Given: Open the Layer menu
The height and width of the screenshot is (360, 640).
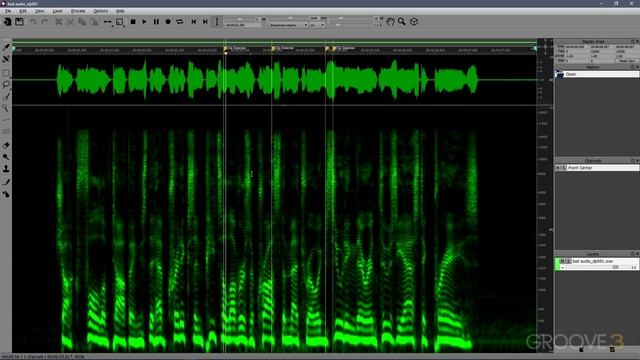Looking at the screenshot, I should click(x=58, y=11).
